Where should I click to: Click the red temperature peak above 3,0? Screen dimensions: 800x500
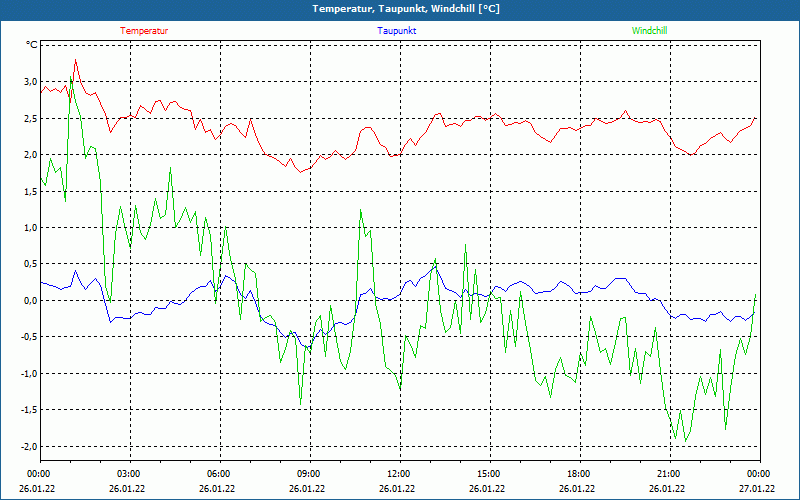[x=76, y=60]
